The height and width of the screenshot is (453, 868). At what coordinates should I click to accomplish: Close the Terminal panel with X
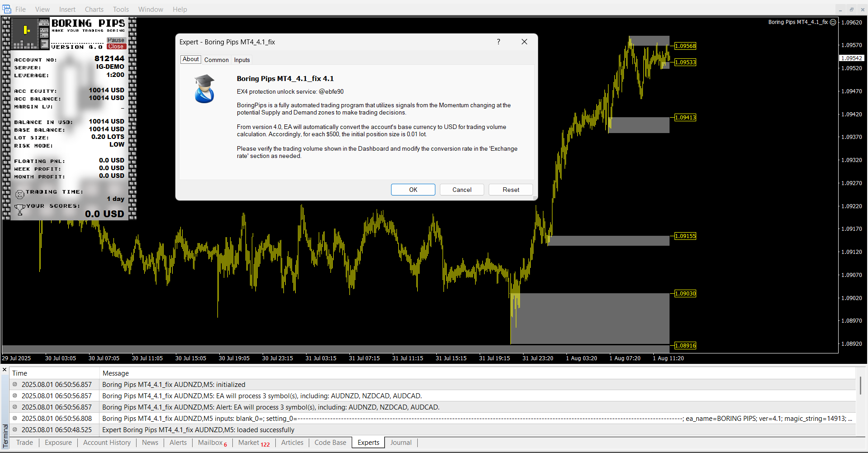click(5, 370)
